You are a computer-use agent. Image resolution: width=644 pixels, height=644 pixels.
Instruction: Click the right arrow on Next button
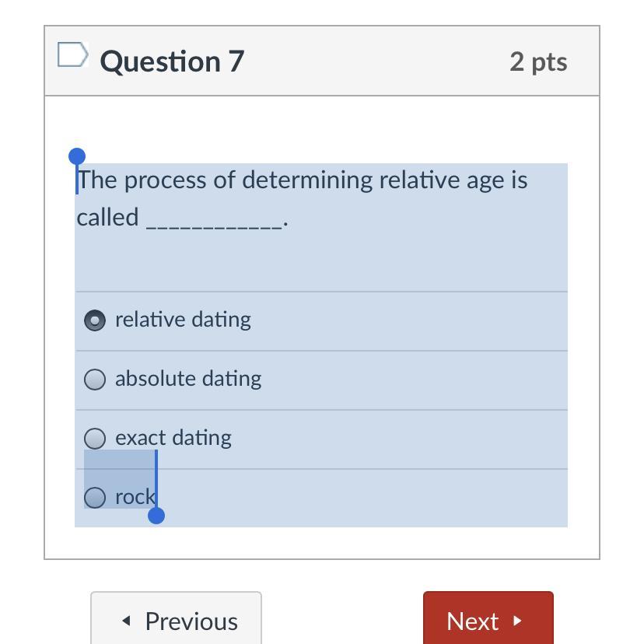pyautogui.click(x=517, y=621)
